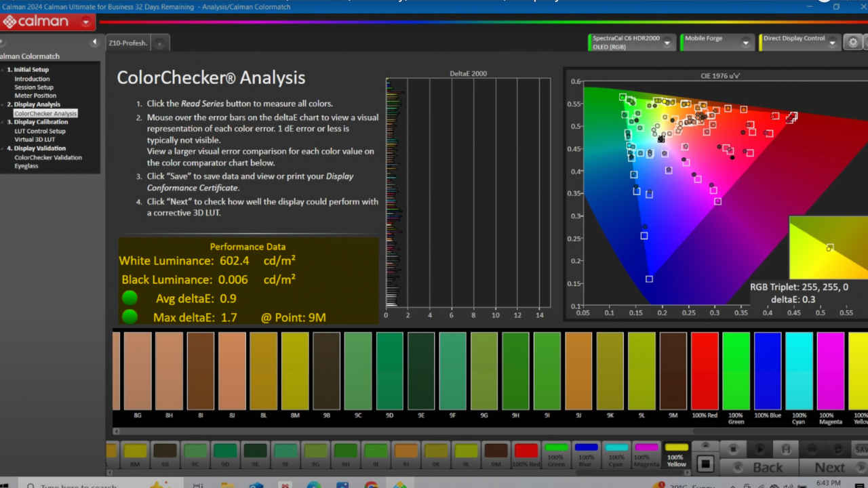Open File Explorer from the taskbar

pos(226,485)
